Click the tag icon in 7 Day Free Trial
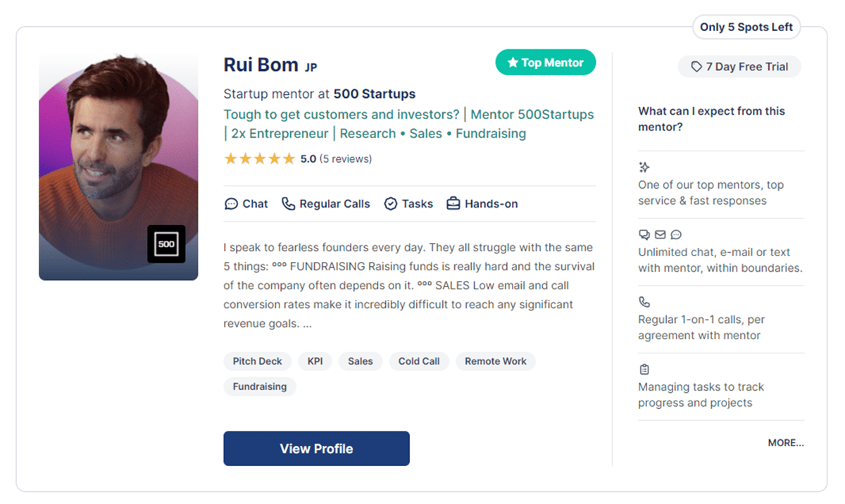 pos(696,67)
